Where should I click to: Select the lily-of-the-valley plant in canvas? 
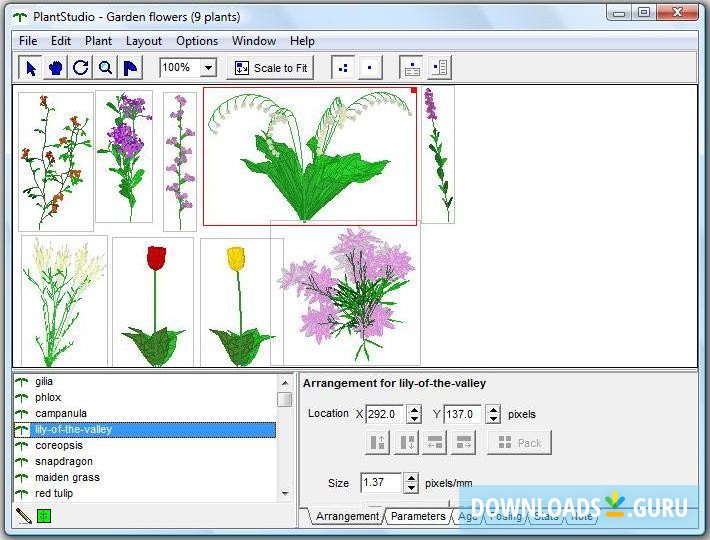click(x=310, y=156)
